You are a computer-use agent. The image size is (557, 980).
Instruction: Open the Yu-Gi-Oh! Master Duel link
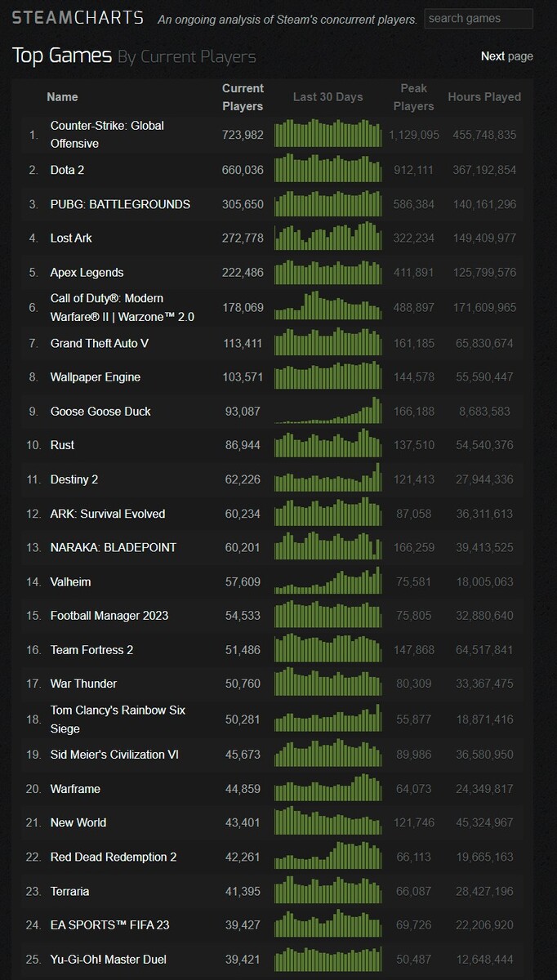(x=109, y=959)
